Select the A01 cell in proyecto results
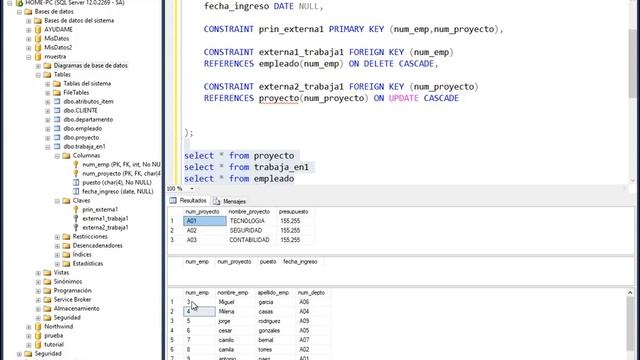 pyautogui.click(x=205, y=221)
